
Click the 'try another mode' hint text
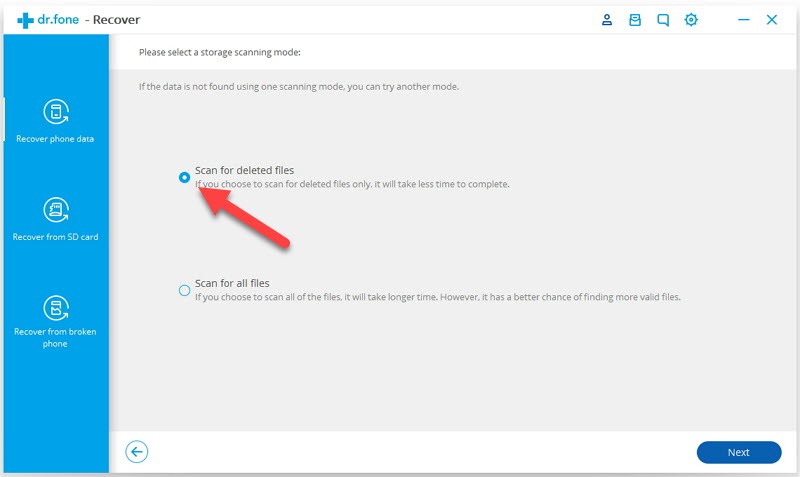299,87
